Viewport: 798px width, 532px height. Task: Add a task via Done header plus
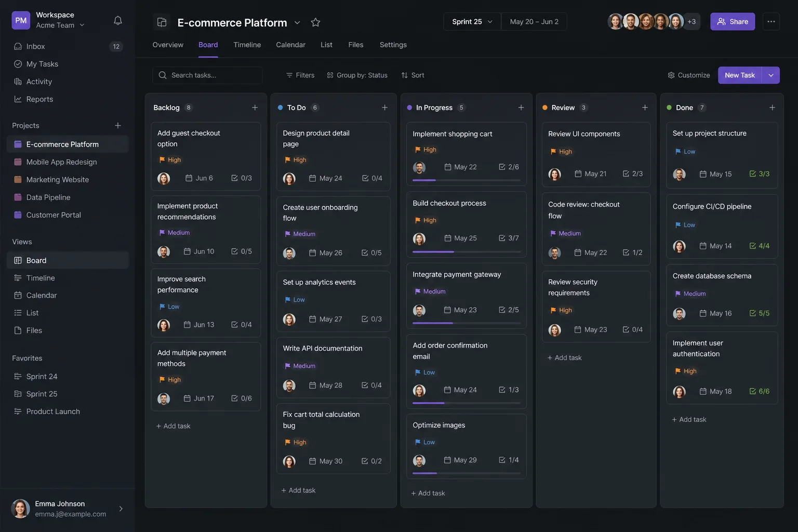tap(772, 108)
